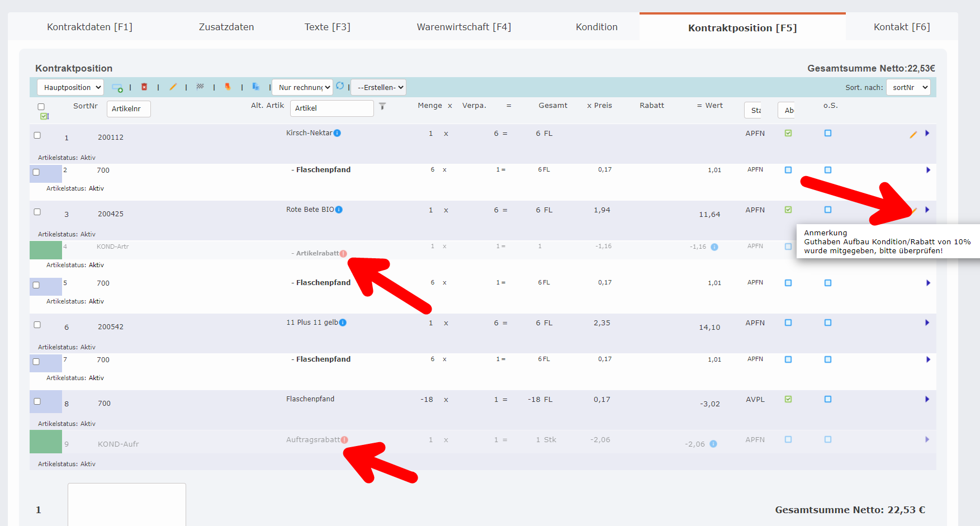
Task: Open the --Erstellen- dropdown
Action: tap(378, 87)
